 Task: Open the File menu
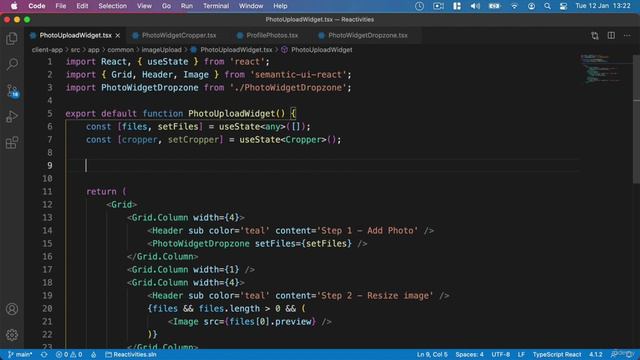pyautogui.click(x=61, y=6)
